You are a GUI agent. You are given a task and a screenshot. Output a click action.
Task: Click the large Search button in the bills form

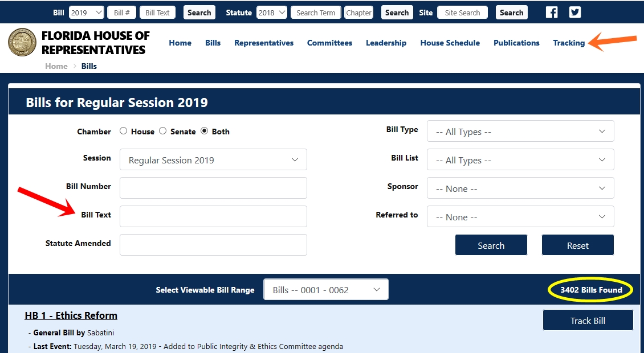pos(491,245)
